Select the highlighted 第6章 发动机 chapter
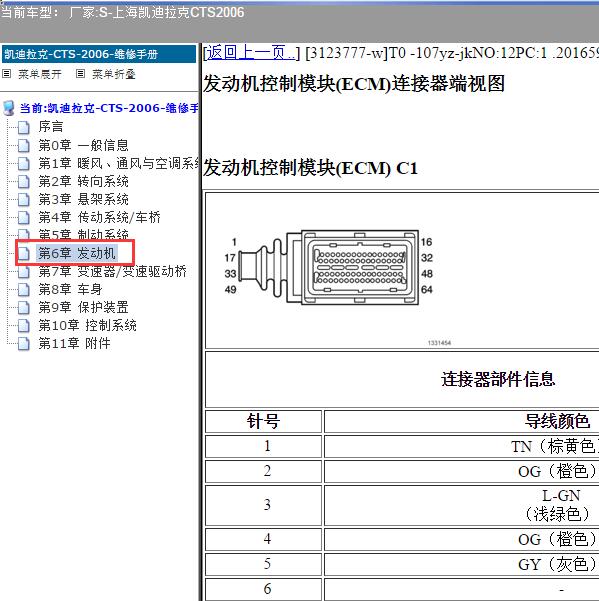Image resolution: width=599 pixels, height=601 pixels. coord(77,253)
